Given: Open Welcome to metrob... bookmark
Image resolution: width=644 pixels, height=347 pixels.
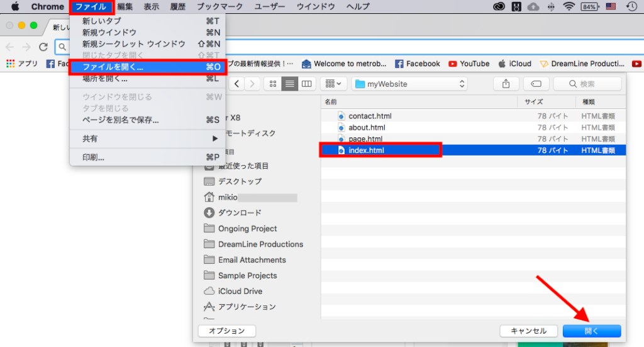Looking at the screenshot, I should point(344,64).
